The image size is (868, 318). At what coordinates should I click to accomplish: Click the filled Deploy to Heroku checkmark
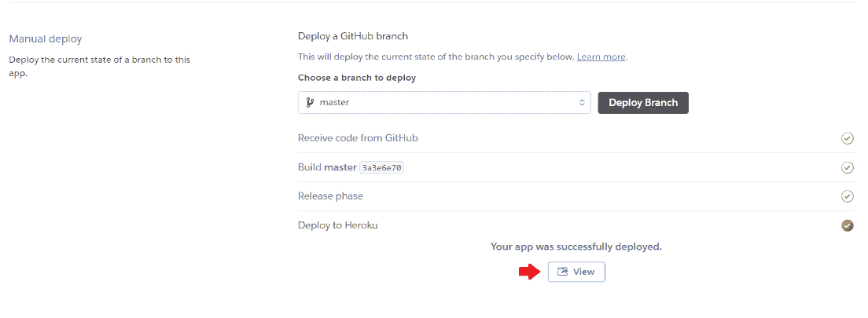[847, 225]
